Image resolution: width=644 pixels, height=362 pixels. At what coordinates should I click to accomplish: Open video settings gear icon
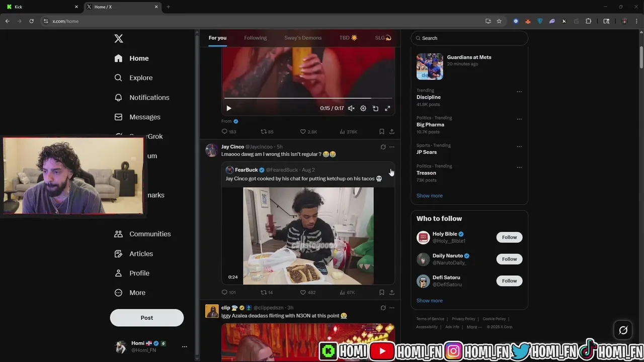(x=363, y=108)
